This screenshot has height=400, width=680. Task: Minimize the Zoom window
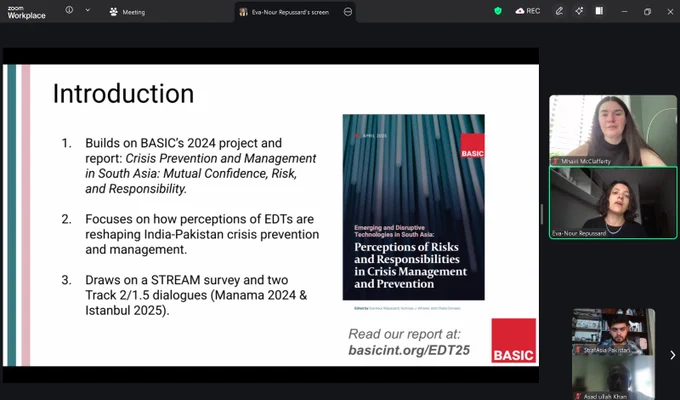[x=624, y=12]
